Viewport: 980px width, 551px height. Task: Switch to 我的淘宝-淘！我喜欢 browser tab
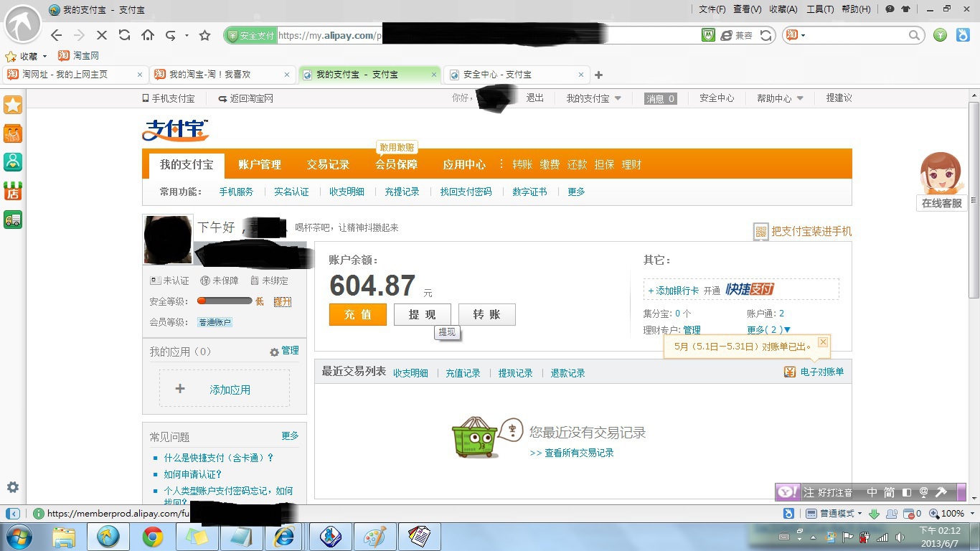tap(222, 75)
